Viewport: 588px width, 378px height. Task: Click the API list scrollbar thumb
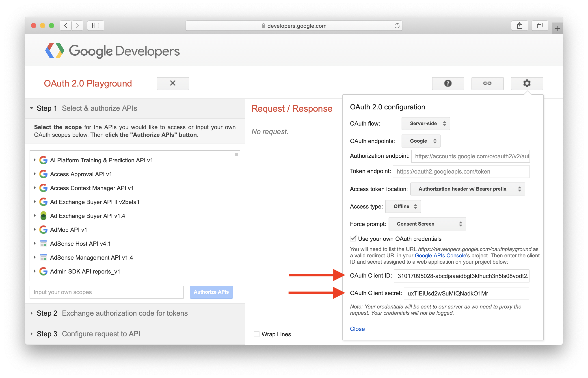(236, 155)
